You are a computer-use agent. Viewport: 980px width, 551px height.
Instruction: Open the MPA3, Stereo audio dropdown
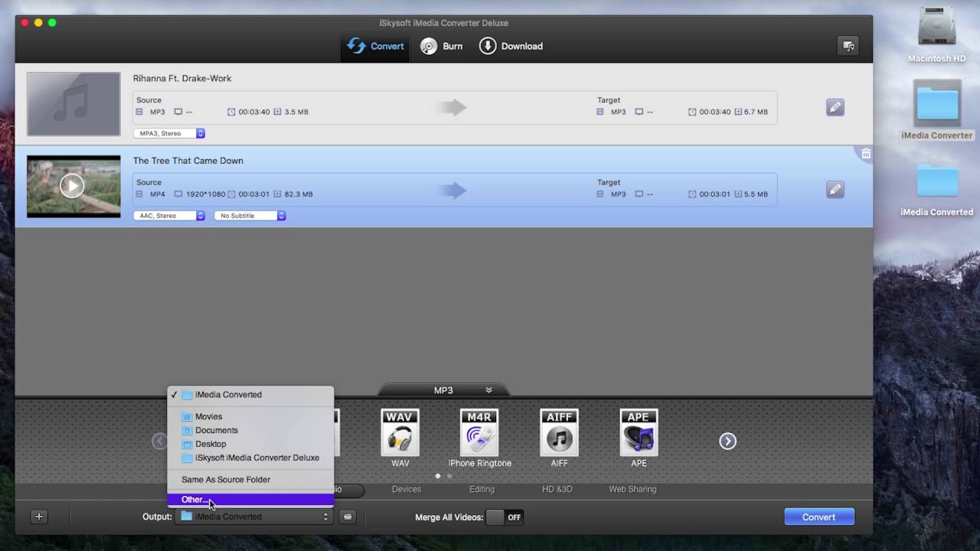point(169,133)
